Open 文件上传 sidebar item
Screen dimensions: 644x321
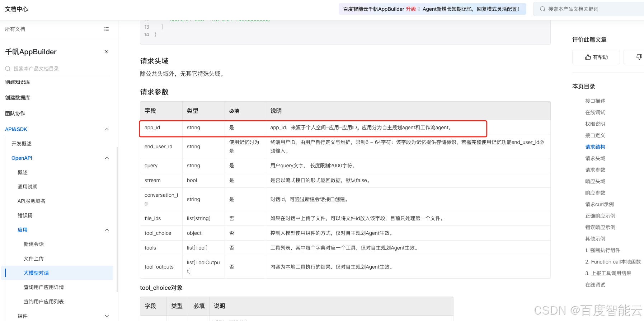coord(34,259)
